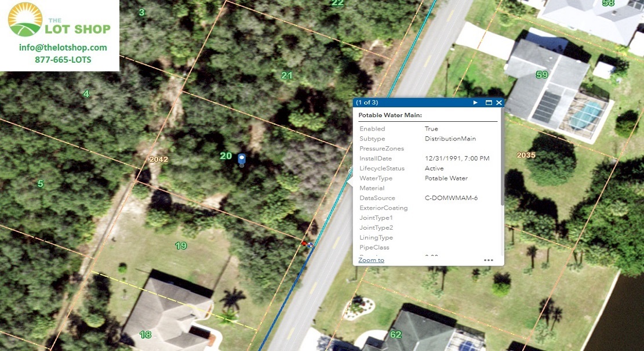The width and height of the screenshot is (644, 351).
Task: Close the Potable Water Main popup
Action: 499,103
